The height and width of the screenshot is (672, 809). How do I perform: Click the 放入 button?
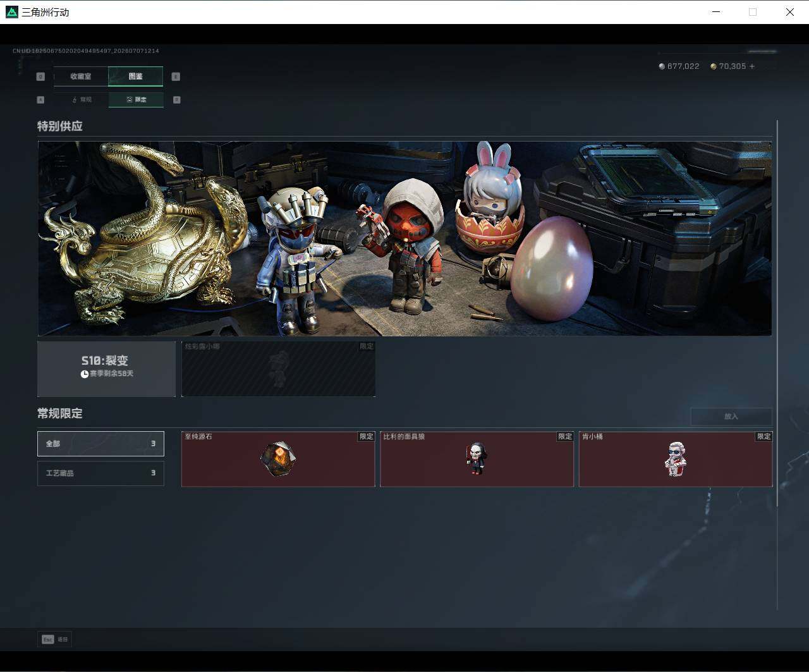(x=731, y=417)
